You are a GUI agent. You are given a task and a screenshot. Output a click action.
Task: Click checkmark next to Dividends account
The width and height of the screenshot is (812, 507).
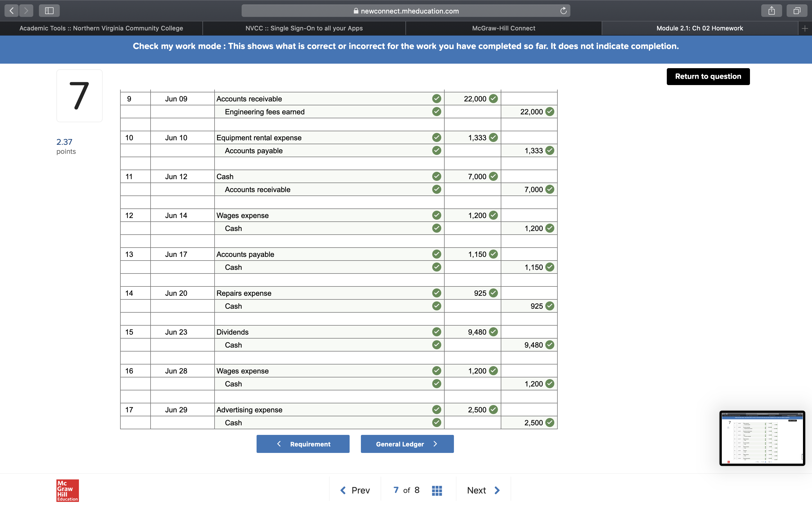point(436,332)
